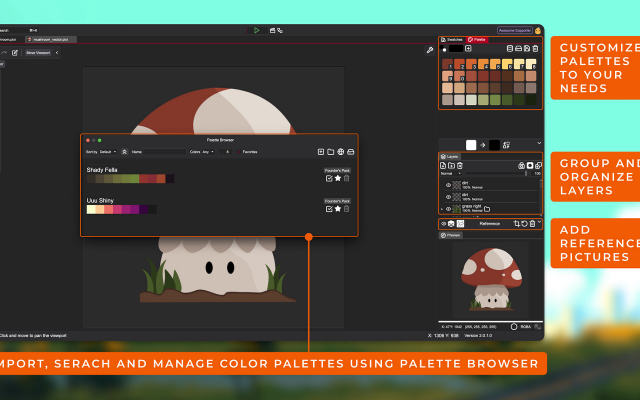Delete the Uuu Shiny palette
640x400 pixels.
point(347,209)
